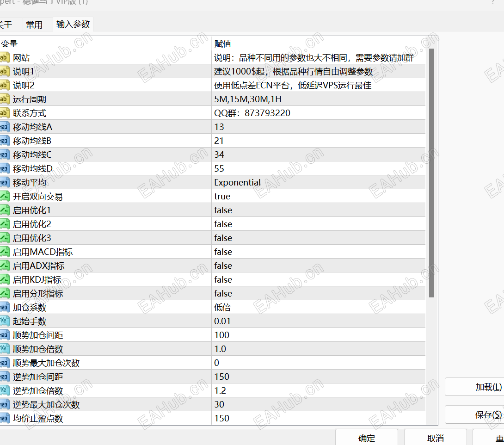Click the string icon beside 运行周期
The height and width of the screenshot is (445, 504).
point(4,99)
